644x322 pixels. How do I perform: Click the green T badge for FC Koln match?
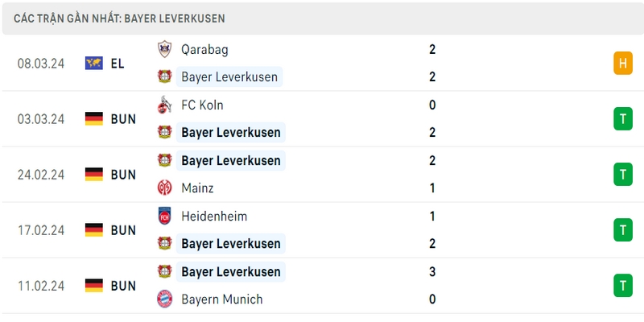tap(623, 118)
